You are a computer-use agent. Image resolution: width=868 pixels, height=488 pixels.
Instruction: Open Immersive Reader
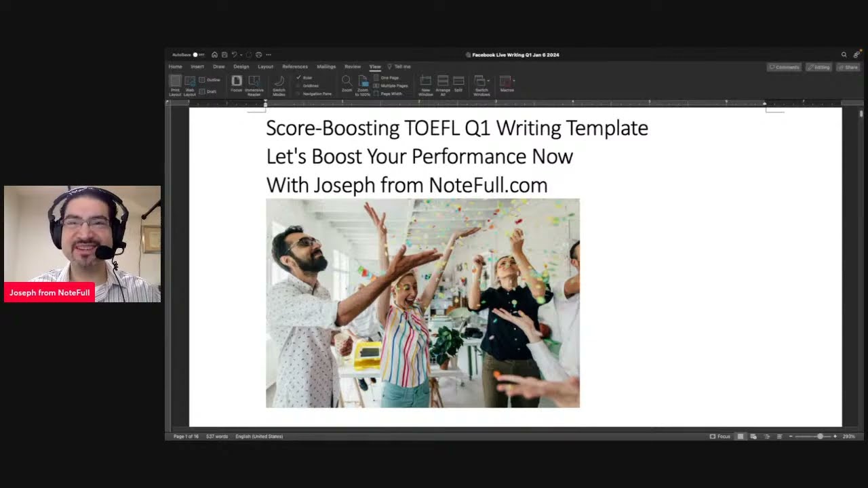[254, 85]
